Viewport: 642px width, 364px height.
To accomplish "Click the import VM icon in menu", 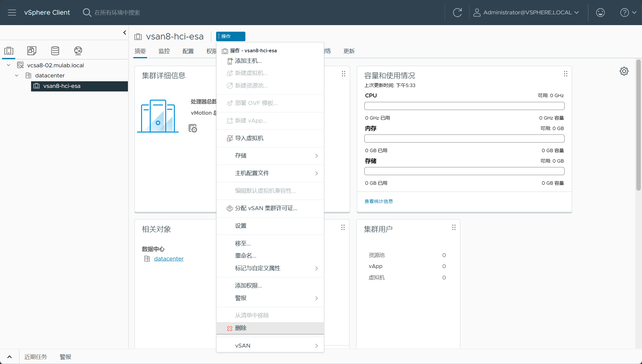I will (x=230, y=138).
